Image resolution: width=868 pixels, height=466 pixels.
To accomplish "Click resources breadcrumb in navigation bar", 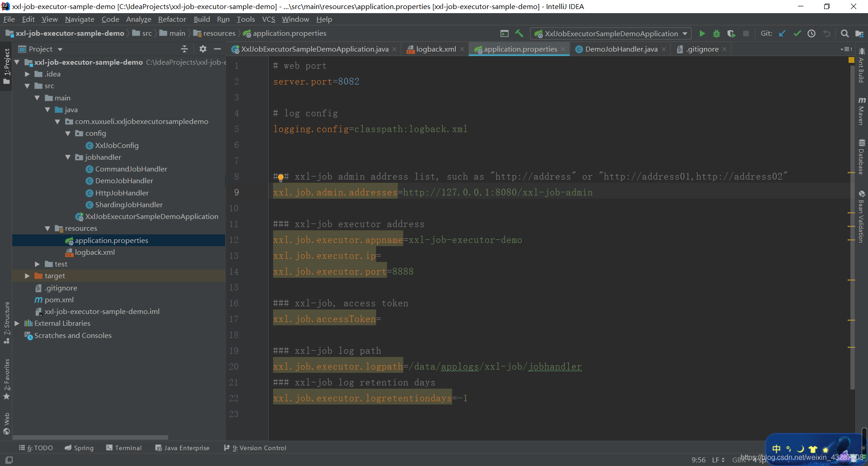I will [214, 33].
